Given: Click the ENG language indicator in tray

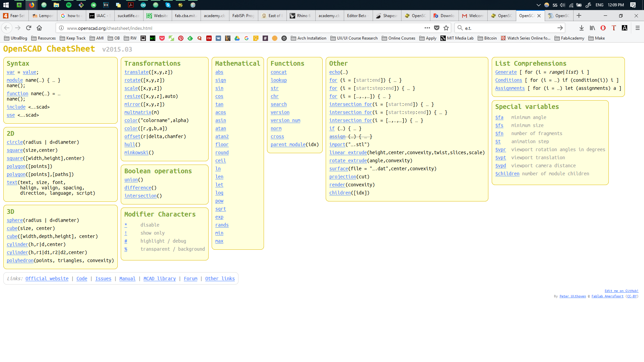Looking at the screenshot, I should pos(599,5).
